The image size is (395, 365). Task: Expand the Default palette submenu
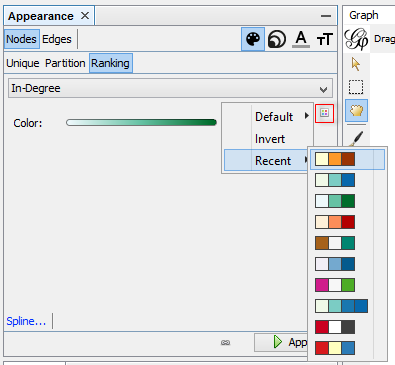click(x=268, y=117)
